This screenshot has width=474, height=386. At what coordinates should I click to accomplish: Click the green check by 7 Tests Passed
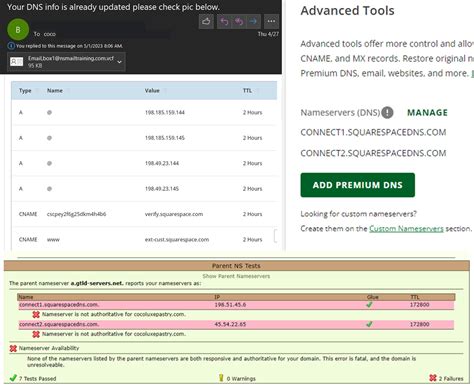click(x=13, y=378)
